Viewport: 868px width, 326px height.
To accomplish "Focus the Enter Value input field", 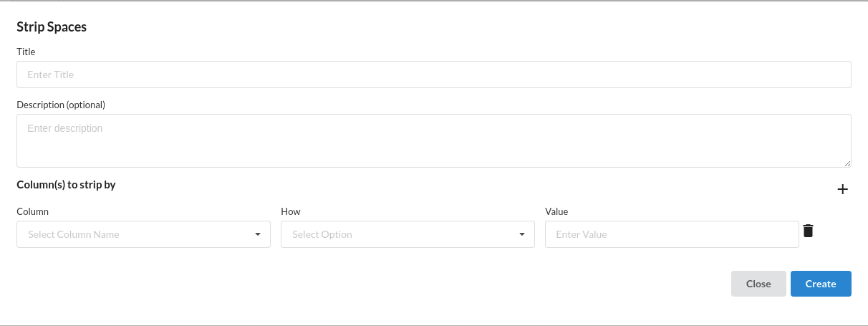I will [672, 234].
